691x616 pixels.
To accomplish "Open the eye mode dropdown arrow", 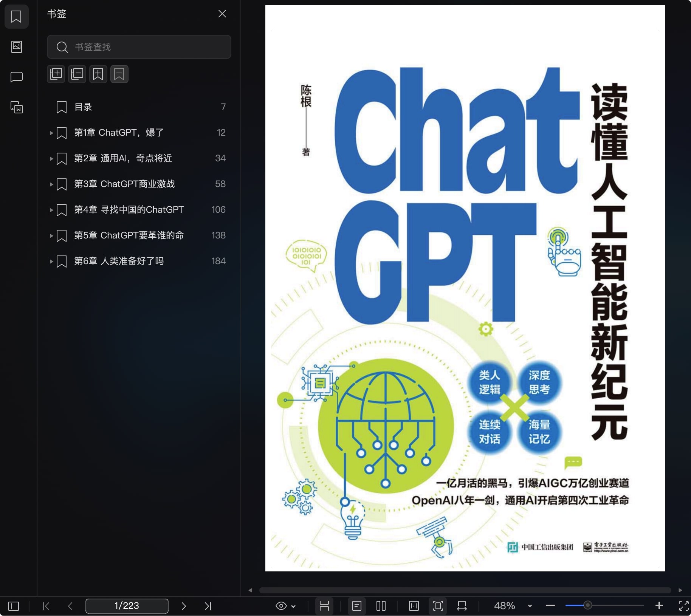I will point(293,607).
